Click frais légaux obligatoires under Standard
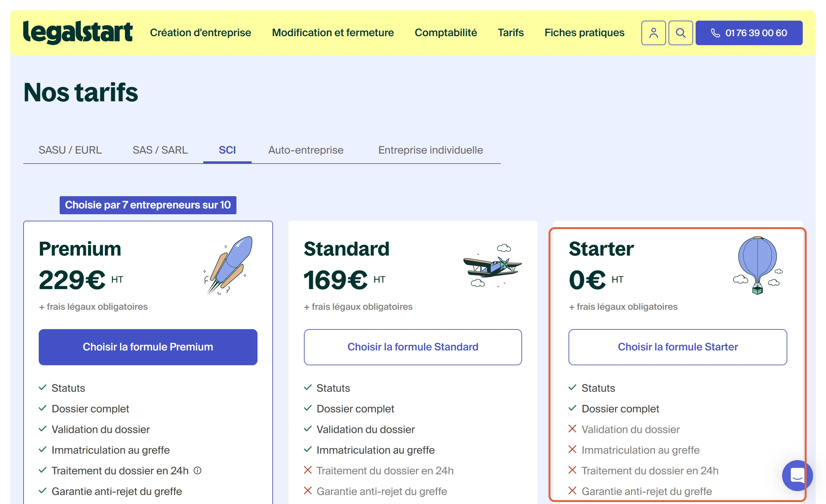 click(358, 307)
